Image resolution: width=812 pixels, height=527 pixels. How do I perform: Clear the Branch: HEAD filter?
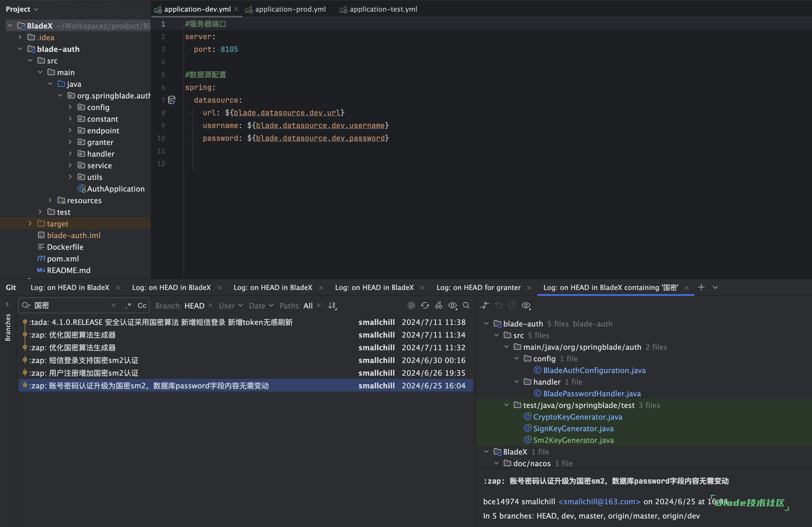(x=210, y=305)
